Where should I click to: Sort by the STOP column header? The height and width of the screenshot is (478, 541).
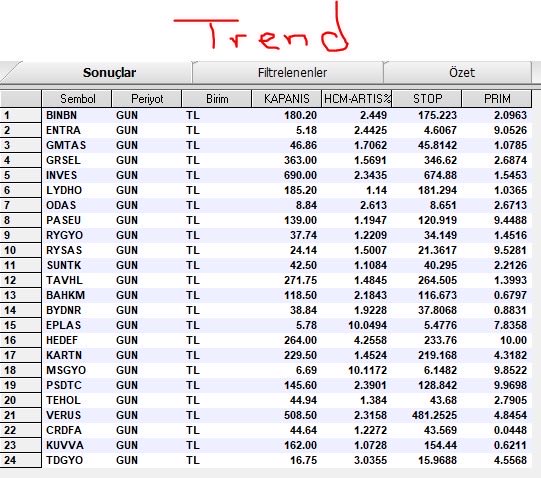427,99
